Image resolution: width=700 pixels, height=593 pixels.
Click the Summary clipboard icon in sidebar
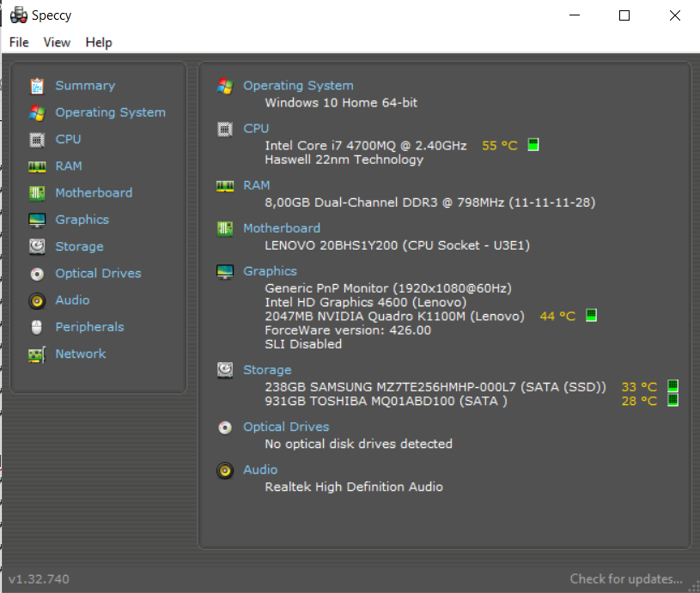37,86
